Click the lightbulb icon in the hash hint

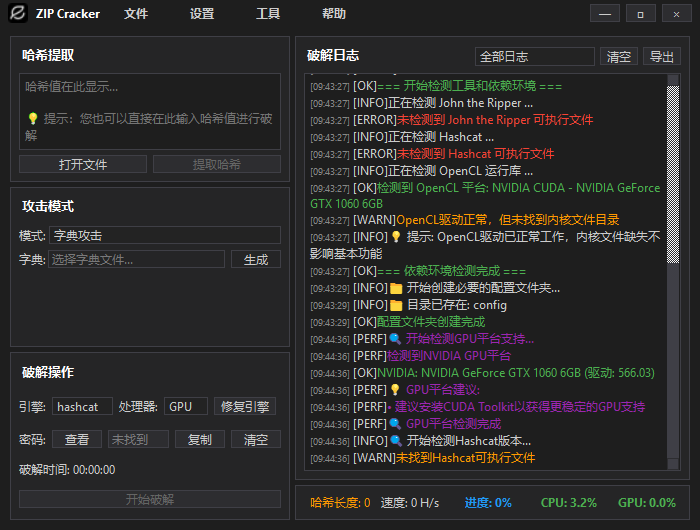33,118
